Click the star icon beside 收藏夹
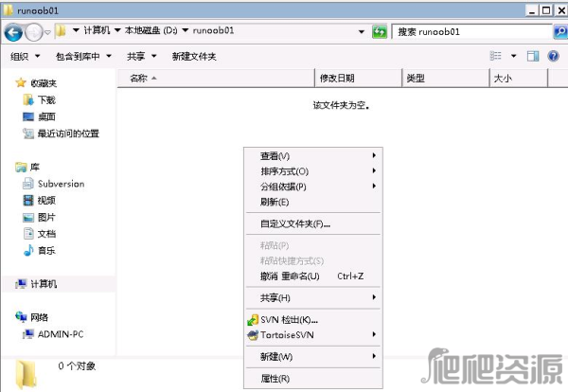Image resolution: width=568 pixels, height=392 pixels. 21,83
